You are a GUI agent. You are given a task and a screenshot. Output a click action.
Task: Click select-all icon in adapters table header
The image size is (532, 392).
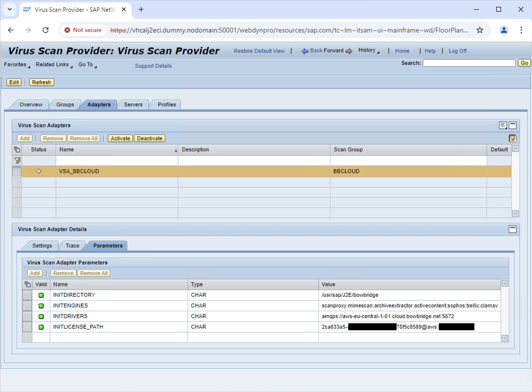tap(17, 149)
